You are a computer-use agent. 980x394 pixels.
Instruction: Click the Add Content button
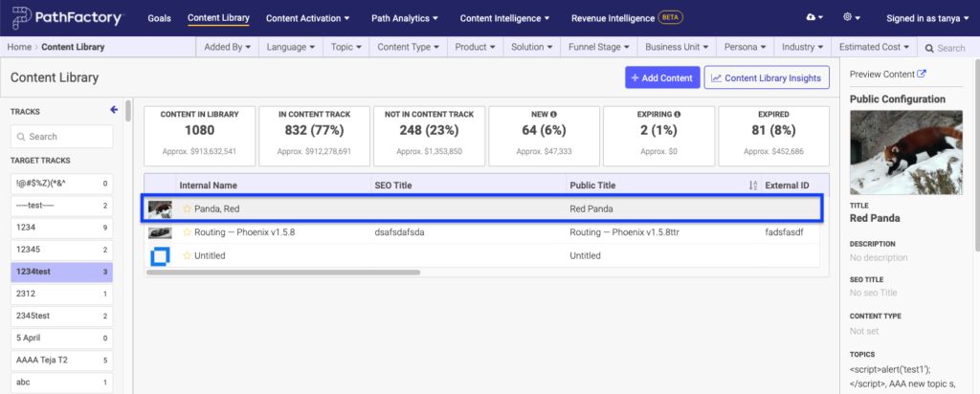tap(662, 78)
